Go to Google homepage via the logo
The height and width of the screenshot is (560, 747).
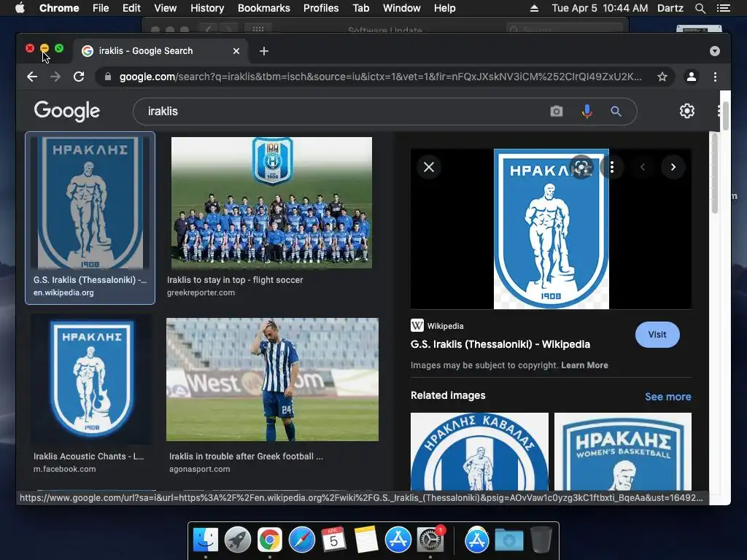click(66, 111)
